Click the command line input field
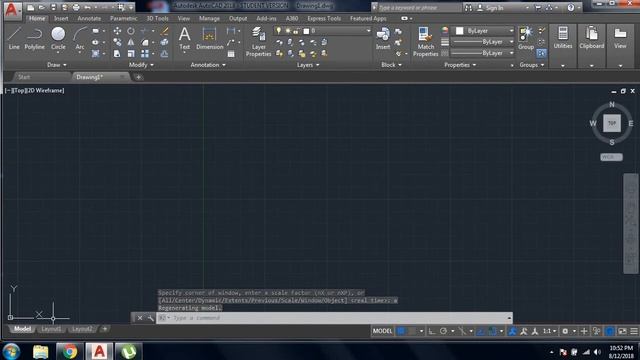This screenshot has height=360, width=640. coord(335,318)
